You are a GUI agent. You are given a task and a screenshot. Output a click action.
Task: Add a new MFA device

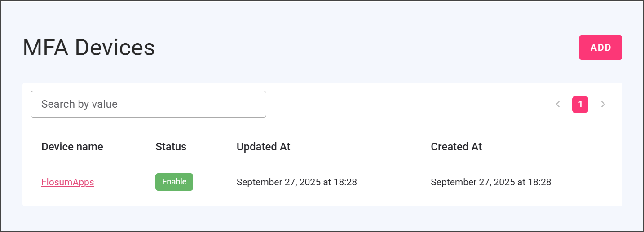click(x=600, y=48)
